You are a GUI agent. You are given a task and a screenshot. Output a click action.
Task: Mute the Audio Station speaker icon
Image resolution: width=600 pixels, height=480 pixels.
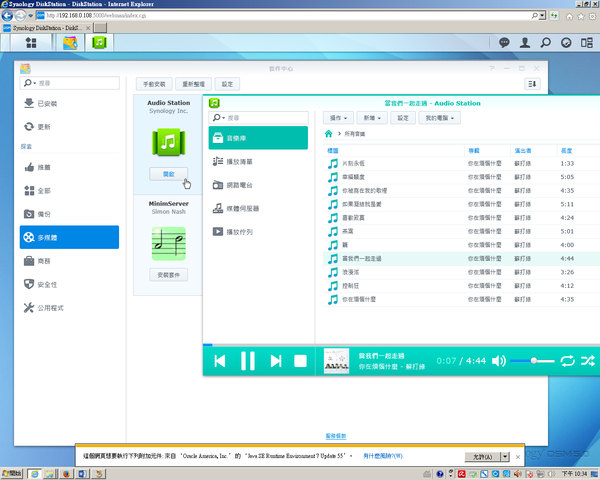click(x=499, y=360)
